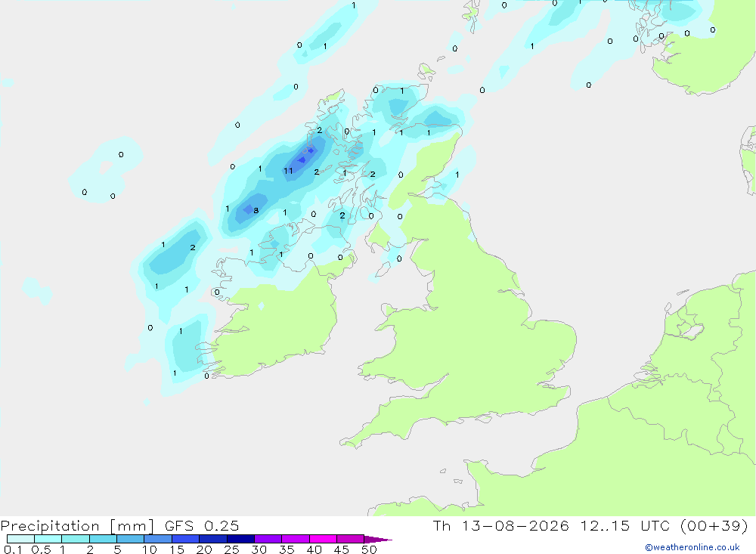Click the over-50 mm arrow legend tip

[379, 539]
